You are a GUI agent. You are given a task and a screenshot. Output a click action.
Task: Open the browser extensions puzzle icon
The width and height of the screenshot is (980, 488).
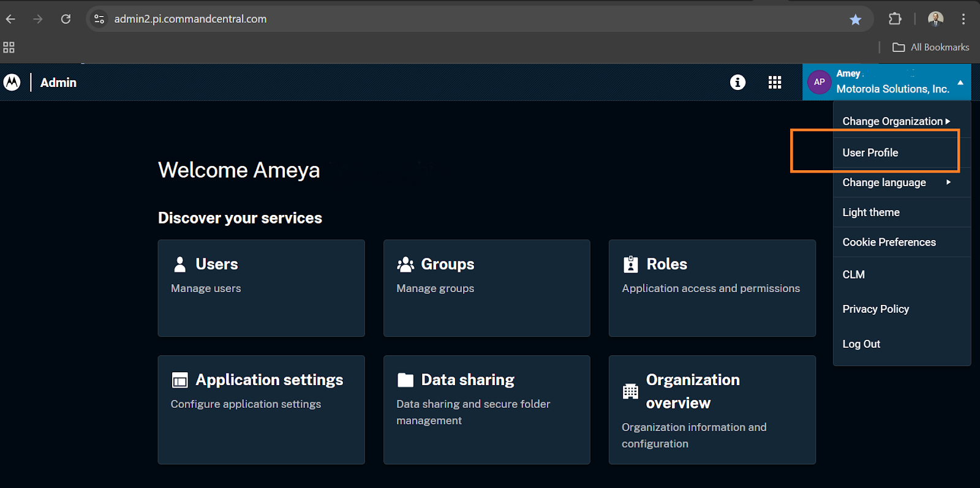point(895,19)
